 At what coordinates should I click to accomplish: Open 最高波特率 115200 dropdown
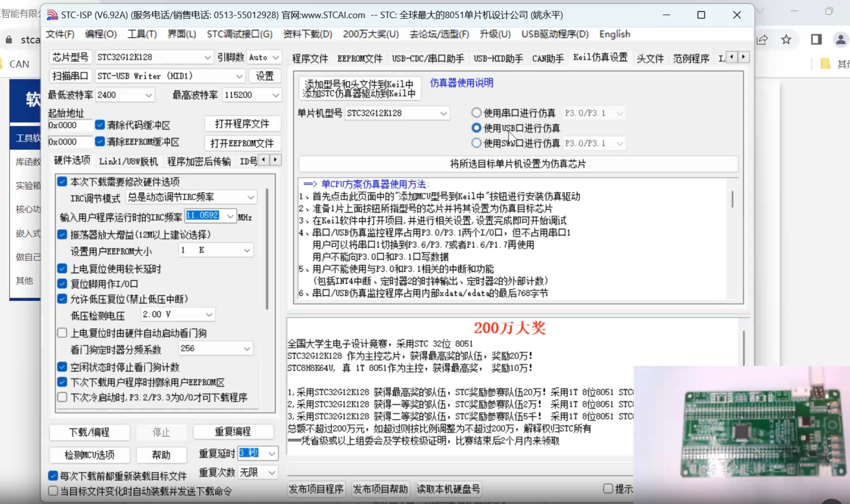(x=252, y=95)
